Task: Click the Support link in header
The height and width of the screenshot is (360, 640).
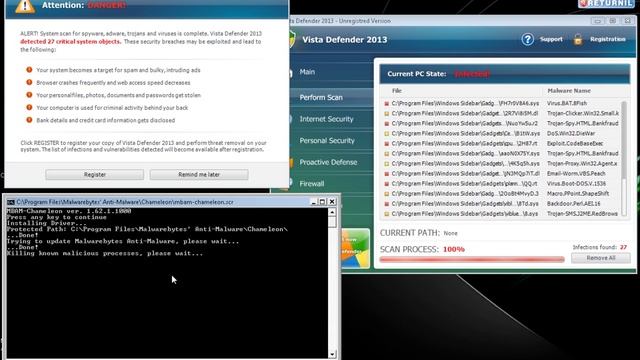Action: click(551, 39)
